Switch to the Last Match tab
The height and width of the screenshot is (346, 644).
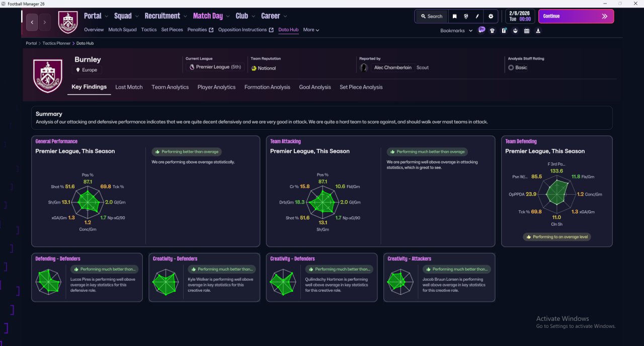point(129,87)
